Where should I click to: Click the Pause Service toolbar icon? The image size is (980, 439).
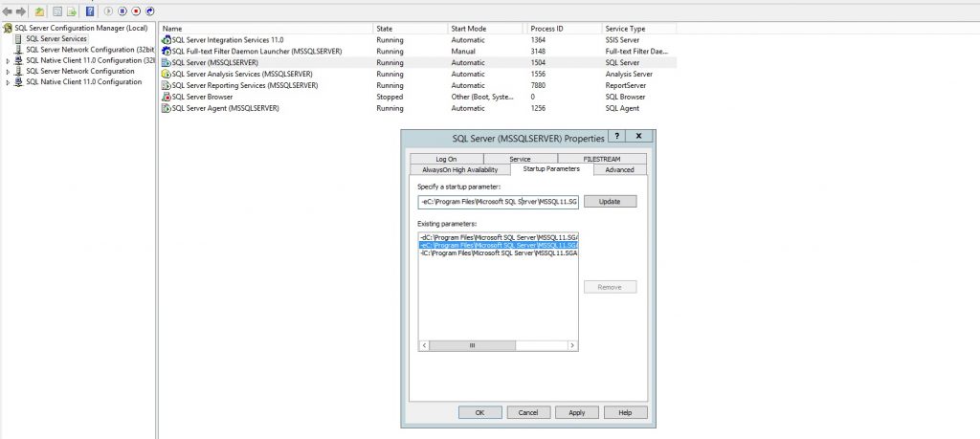coord(122,11)
